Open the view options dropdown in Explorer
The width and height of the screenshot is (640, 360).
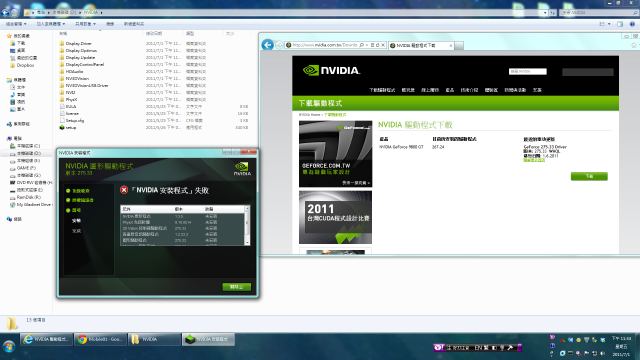point(604,24)
